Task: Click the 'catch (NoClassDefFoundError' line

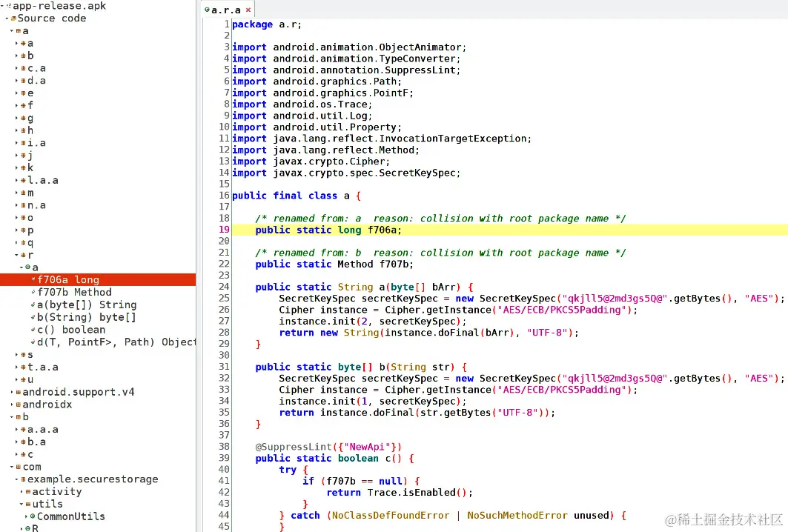Action: 452,516
